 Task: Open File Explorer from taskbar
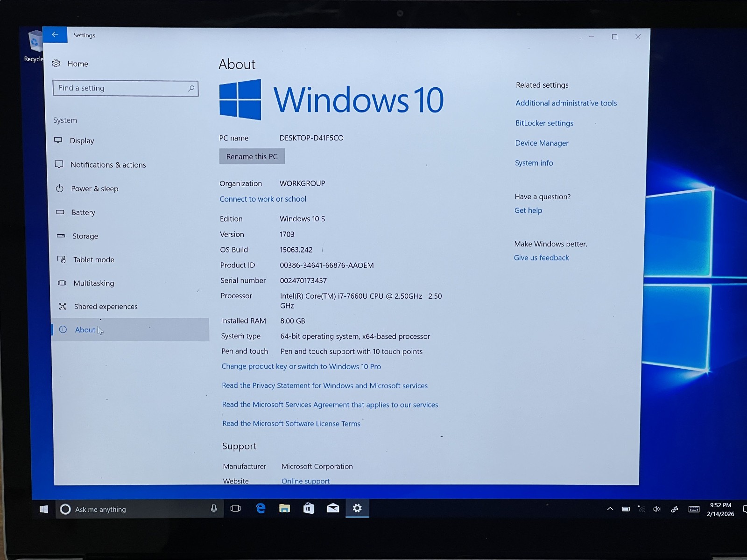(x=284, y=508)
